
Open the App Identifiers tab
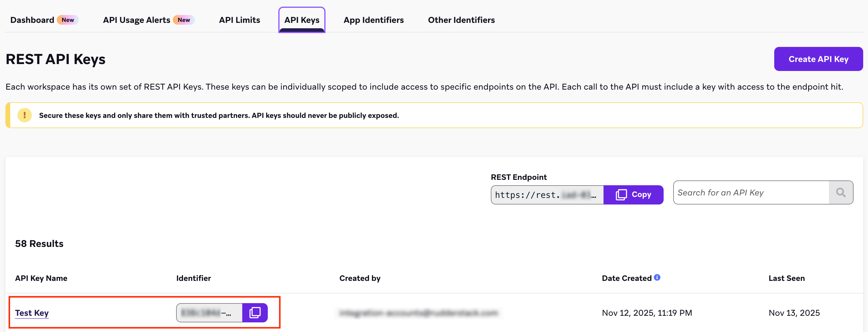pos(373,20)
